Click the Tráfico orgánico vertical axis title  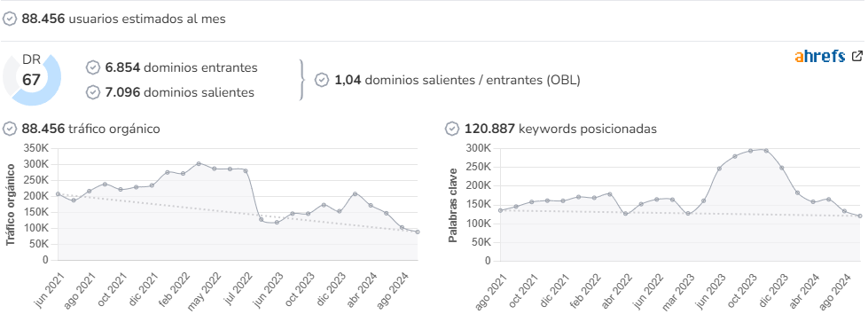click(11, 204)
